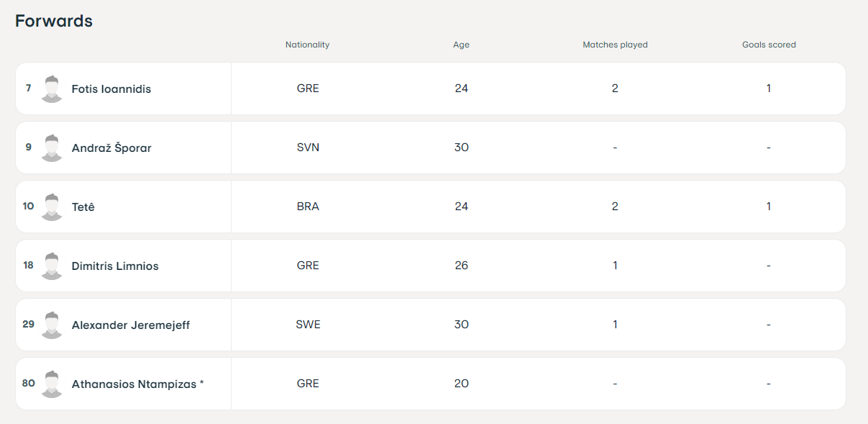The width and height of the screenshot is (868, 424).
Task: Click Tetê's matches played value
Action: click(x=615, y=207)
